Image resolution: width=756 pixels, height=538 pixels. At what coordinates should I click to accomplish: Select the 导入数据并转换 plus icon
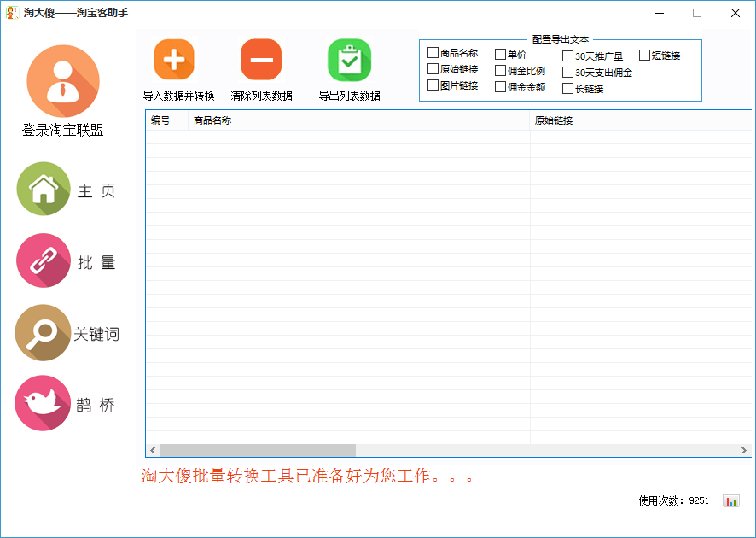(173, 60)
